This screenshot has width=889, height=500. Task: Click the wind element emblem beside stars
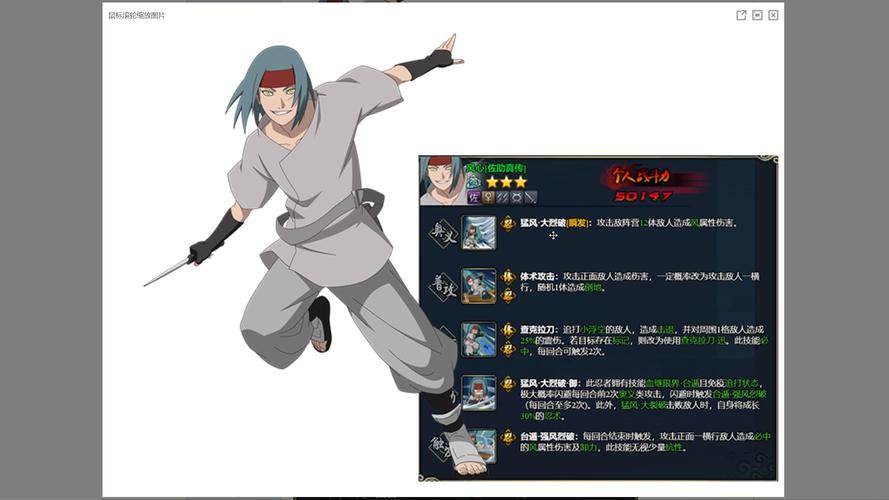[x=473, y=182]
